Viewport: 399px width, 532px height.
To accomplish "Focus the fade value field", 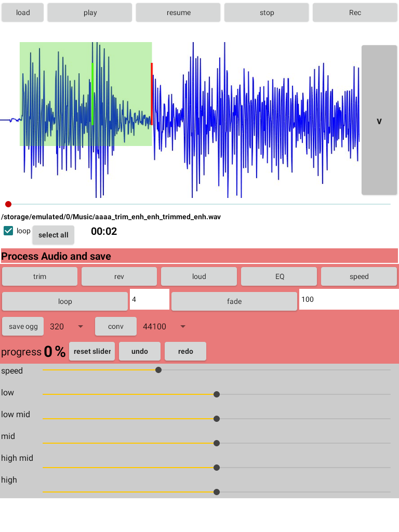I will (x=348, y=300).
